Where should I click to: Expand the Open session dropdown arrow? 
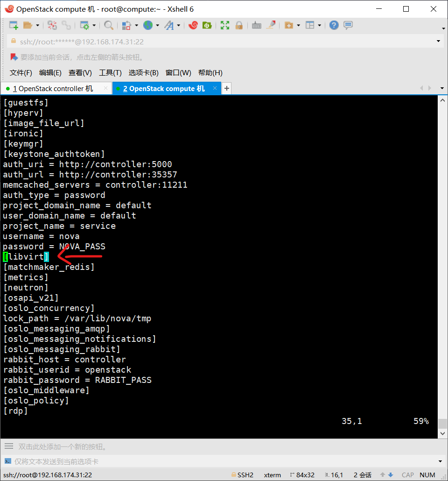point(36,25)
